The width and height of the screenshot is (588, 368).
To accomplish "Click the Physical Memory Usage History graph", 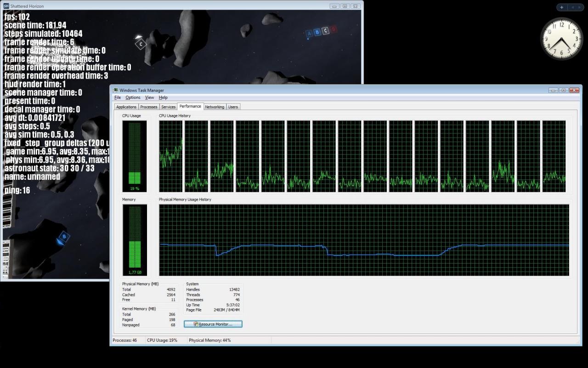I will (x=364, y=240).
